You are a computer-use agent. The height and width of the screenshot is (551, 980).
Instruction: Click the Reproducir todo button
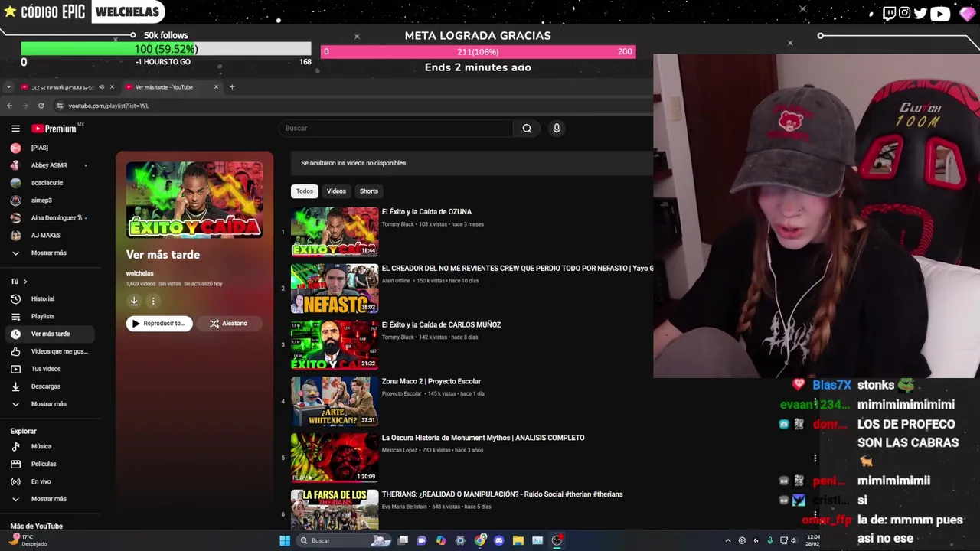159,324
